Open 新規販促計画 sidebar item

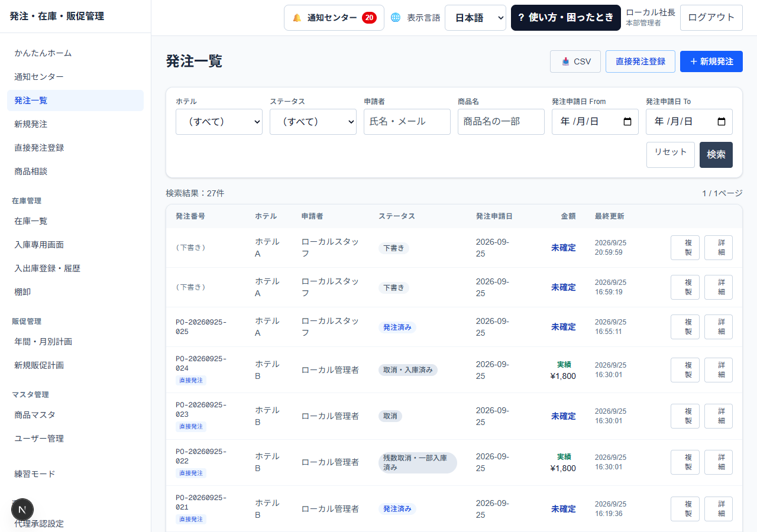[75, 365]
